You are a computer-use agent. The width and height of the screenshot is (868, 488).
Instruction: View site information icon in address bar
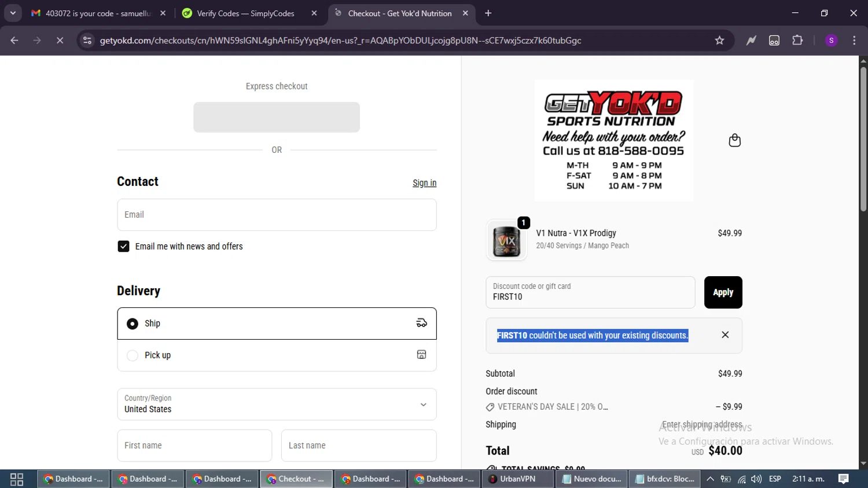coord(87,41)
